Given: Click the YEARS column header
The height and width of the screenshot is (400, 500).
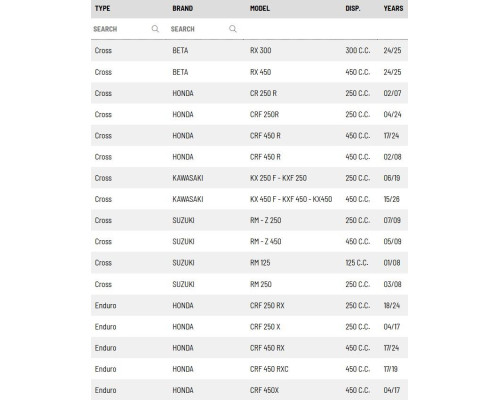Looking at the screenshot, I should coord(393,8).
